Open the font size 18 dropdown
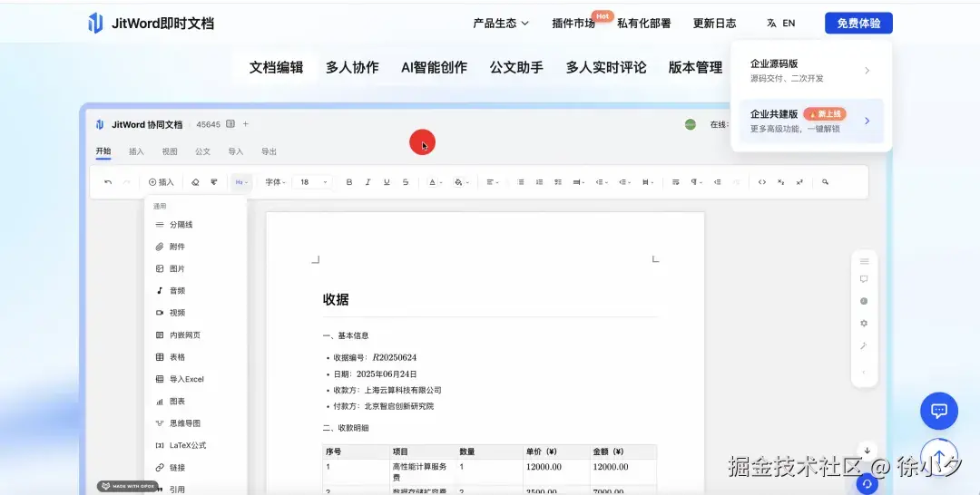This screenshot has width=980, height=495. point(313,182)
